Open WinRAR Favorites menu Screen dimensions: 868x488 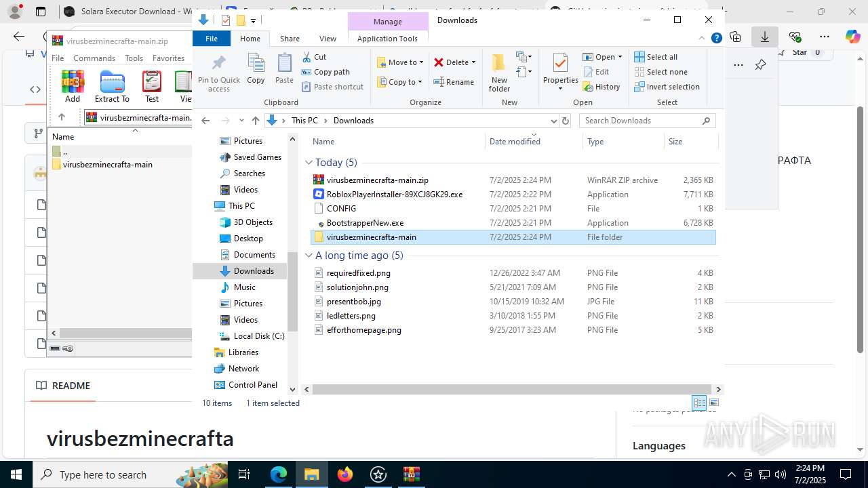[168, 58]
